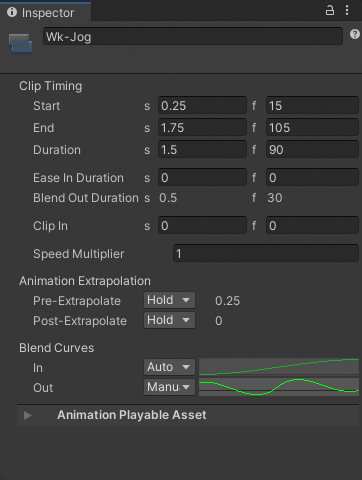Open the Blend Out curve editor preview
Image resolution: width=362 pixels, height=480 pixels.
[x=279, y=387]
